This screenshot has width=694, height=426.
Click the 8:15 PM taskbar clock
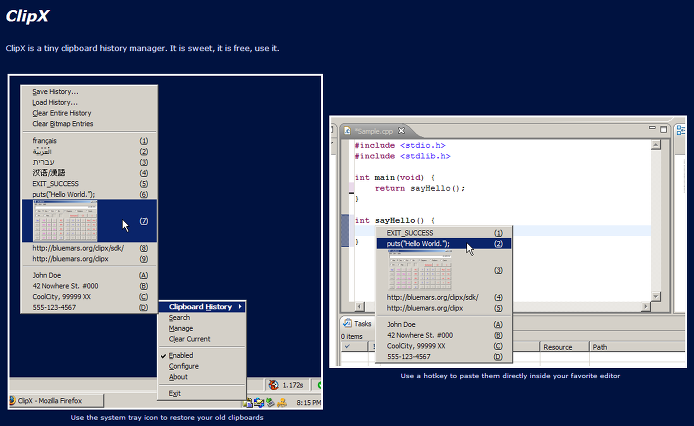point(308,403)
